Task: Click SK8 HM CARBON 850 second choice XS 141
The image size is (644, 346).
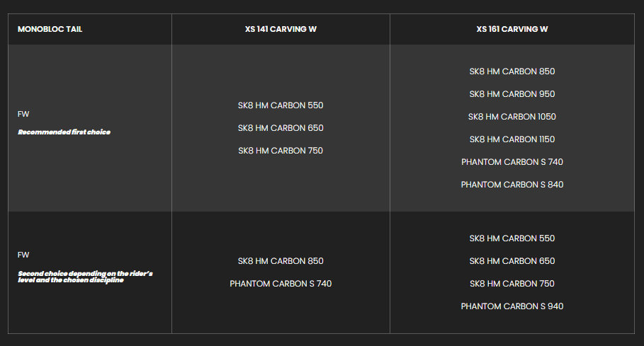Action: click(x=281, y=261)
